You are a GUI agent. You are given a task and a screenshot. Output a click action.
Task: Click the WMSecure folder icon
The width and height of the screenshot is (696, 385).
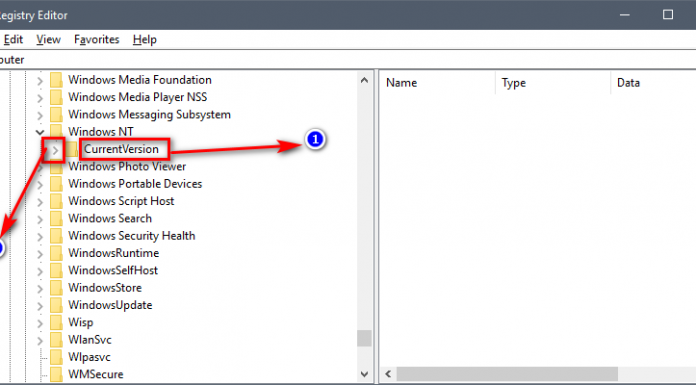pyautogui.click(x=56, y=374)
